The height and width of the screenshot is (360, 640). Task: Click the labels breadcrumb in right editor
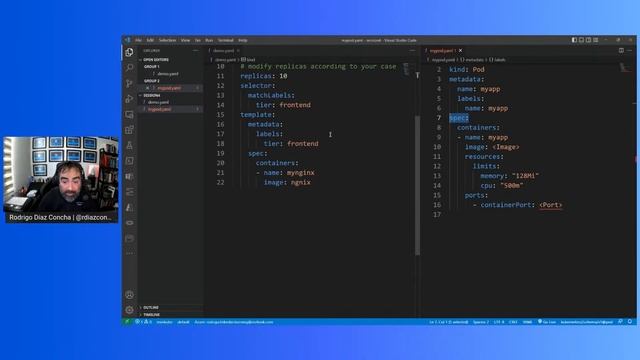[x=497, y=60]
